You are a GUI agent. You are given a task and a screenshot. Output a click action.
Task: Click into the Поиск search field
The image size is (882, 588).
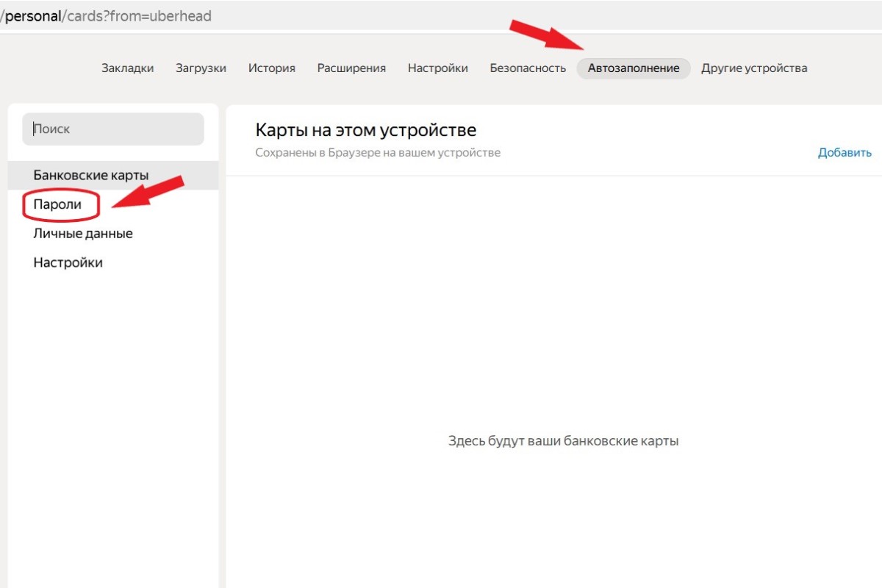(113, 129)
